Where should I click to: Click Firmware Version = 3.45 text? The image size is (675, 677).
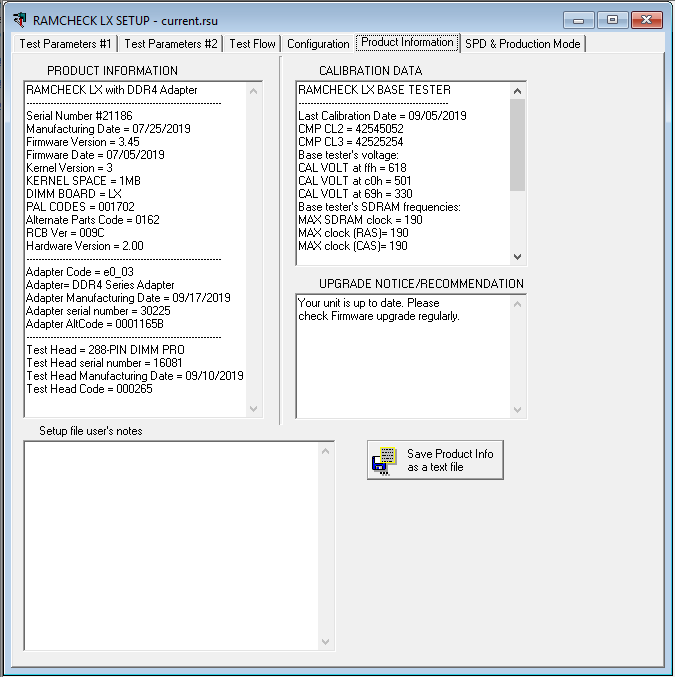tap(82, 142)
